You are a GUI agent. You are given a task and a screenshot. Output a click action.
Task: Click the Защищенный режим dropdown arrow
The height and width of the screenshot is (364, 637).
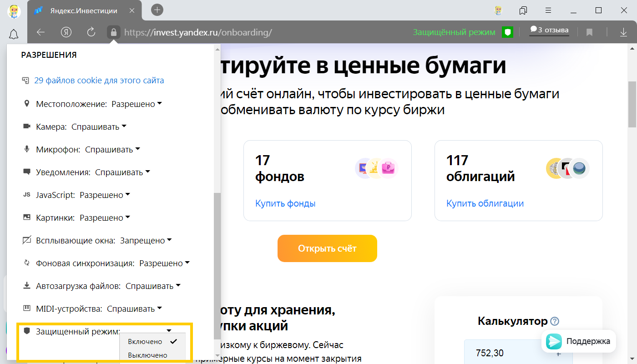pyautogui.click(x=169, y=331)
